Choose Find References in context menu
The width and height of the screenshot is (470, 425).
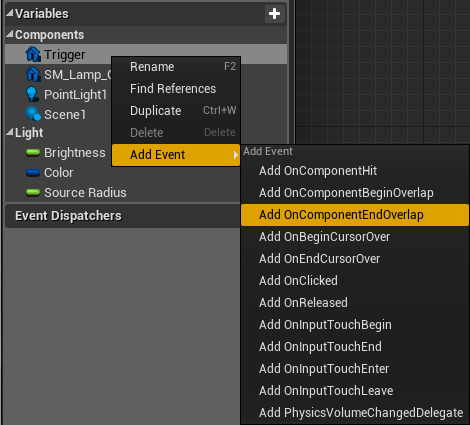click(x=176, y=89)
